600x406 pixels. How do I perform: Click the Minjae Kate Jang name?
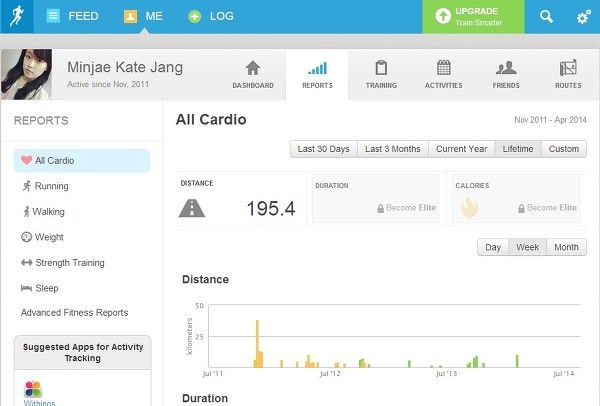pyautogui.click(x=125, y=67)
